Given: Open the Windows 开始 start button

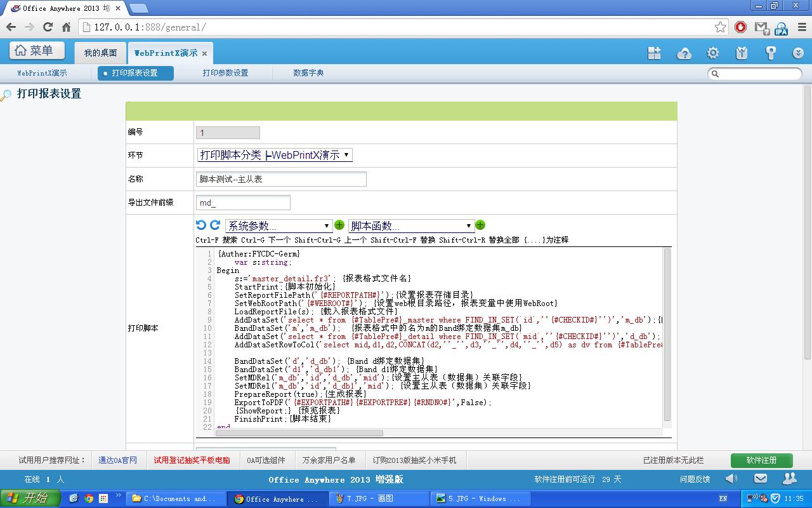Looking at the screenshot, I should (x=30, y=498).
